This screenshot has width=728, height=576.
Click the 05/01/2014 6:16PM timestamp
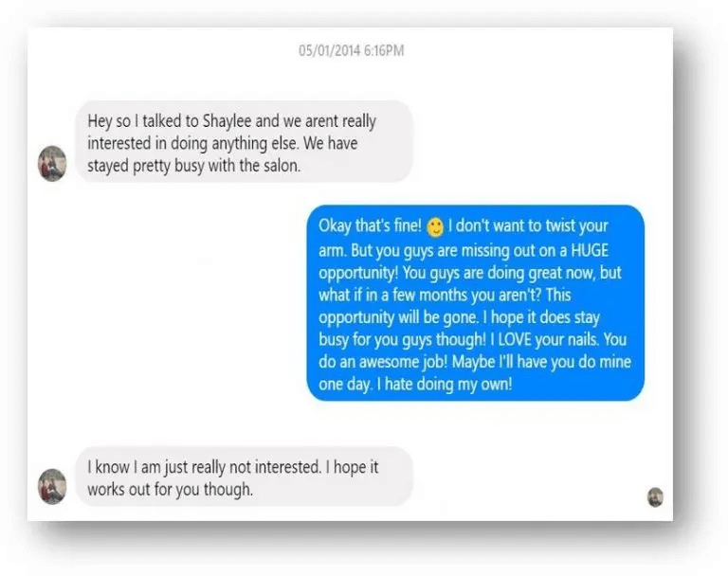click(352, 50)
